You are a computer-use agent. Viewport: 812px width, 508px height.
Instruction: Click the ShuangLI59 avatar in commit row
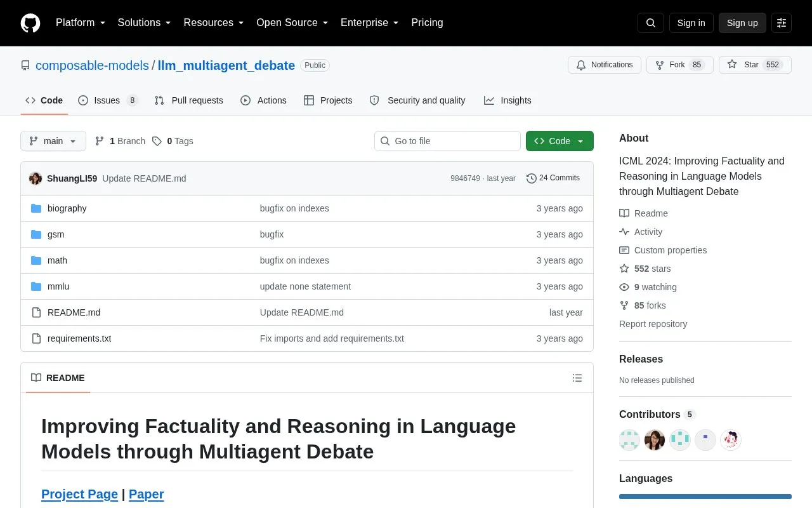36,178
